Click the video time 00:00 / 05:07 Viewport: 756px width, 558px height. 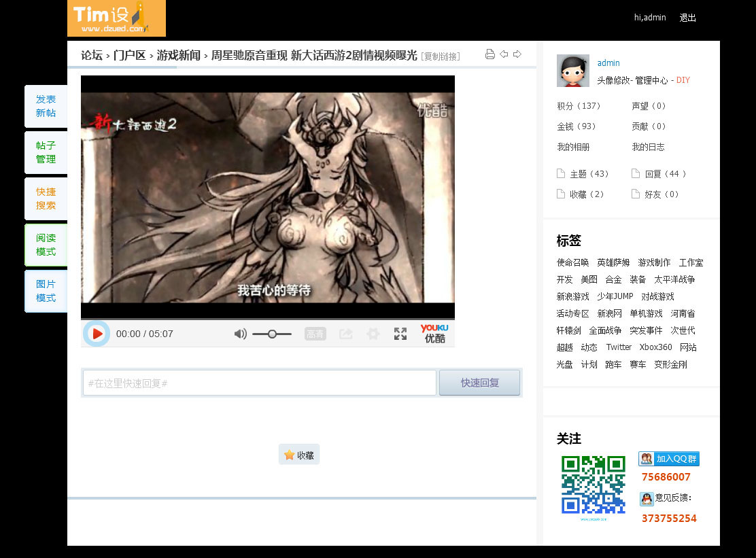[145, 334]
